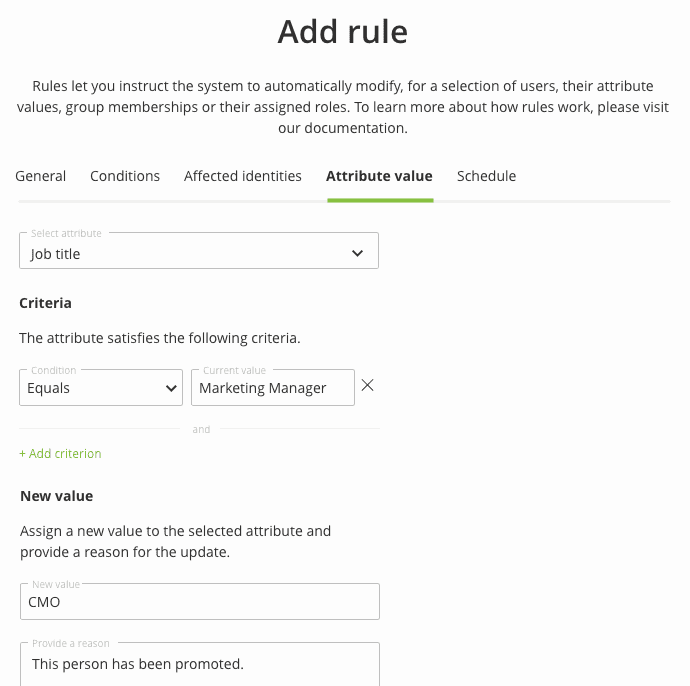This screenshot has height=686, width=690.
Task: Remove the Marketing Manager criterion with X
Action: (x=367, y=386)
